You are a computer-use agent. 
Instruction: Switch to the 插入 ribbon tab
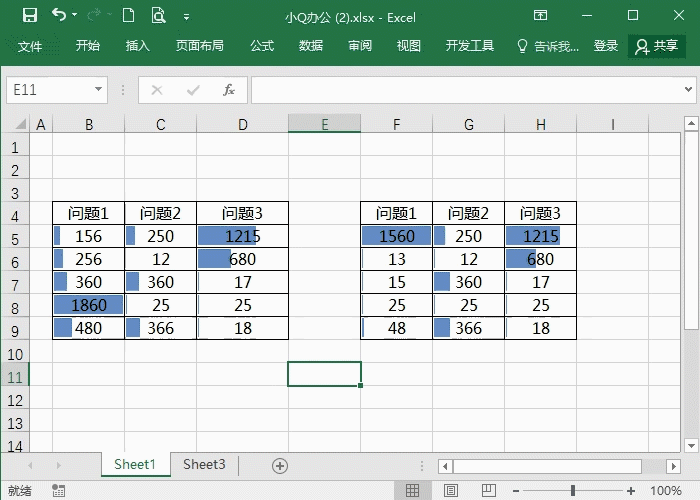[138, 46]
